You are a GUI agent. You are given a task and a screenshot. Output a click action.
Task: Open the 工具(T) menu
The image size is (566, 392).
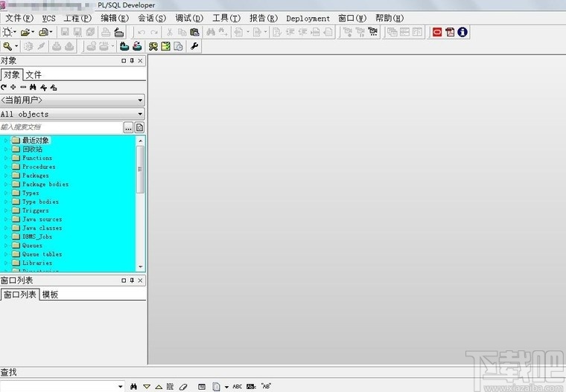click(226, 18)
